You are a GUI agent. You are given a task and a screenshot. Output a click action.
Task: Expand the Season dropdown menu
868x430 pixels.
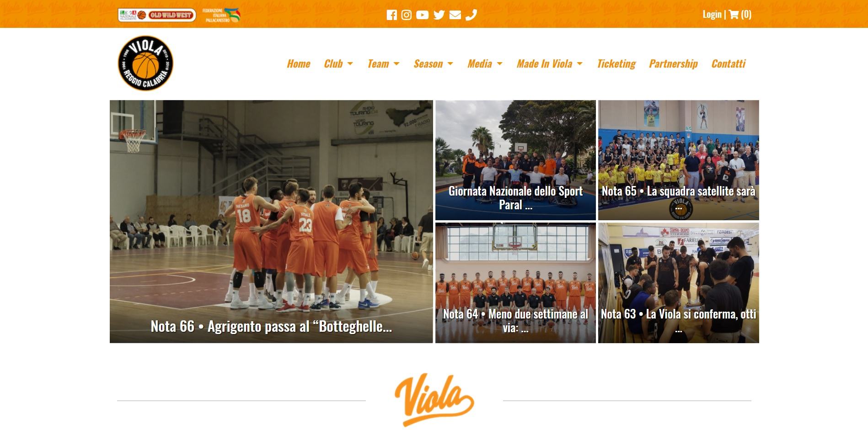433,64
